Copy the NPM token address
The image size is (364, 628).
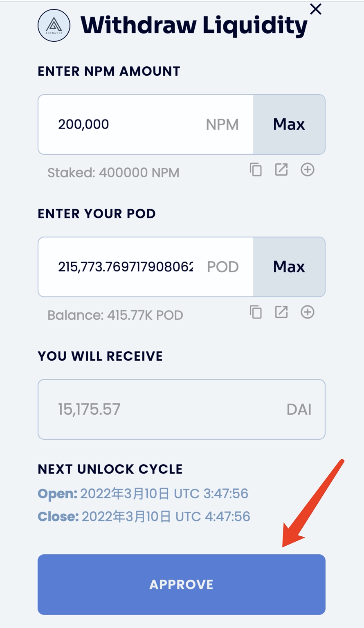[x=256, y=169]
